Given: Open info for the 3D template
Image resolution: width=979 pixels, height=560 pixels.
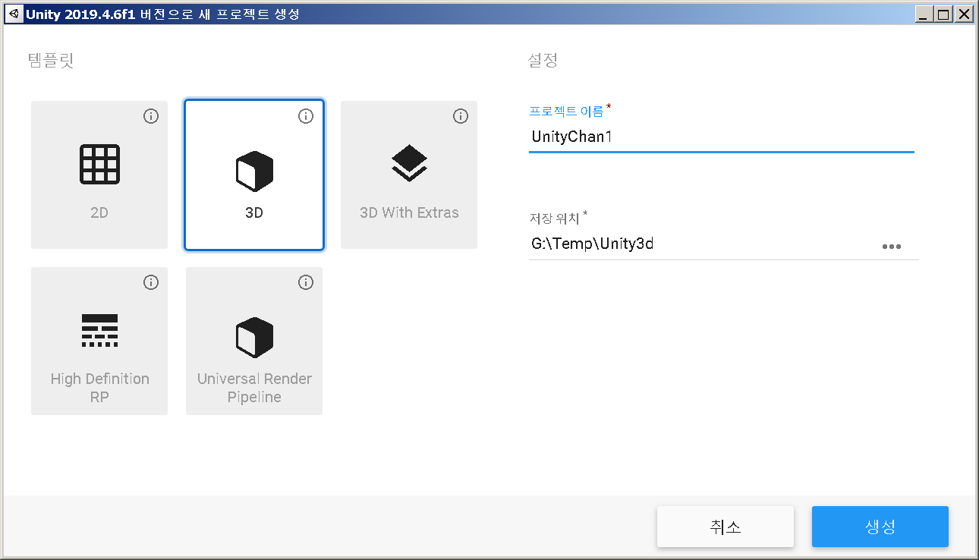Looking at the screenshot, I should tap(306, 116).
